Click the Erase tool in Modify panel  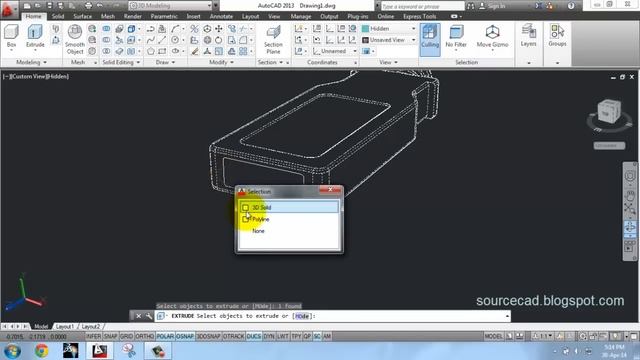195,51
